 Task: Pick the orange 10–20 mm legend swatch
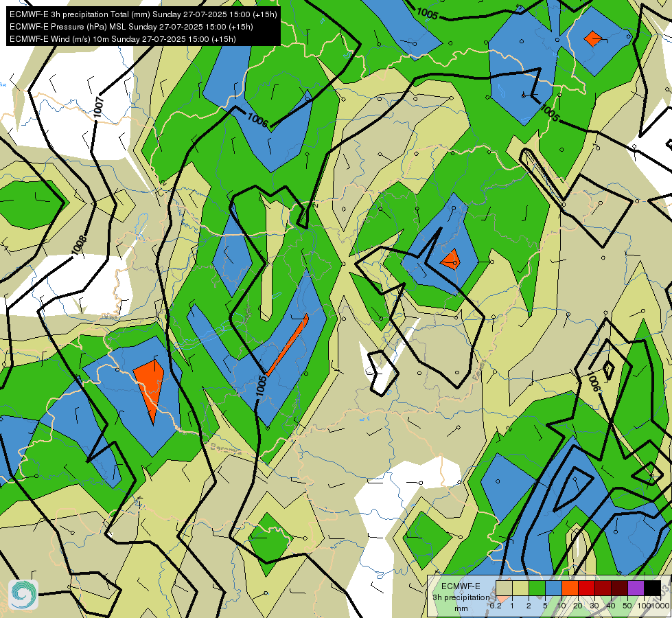coord(570,588)
